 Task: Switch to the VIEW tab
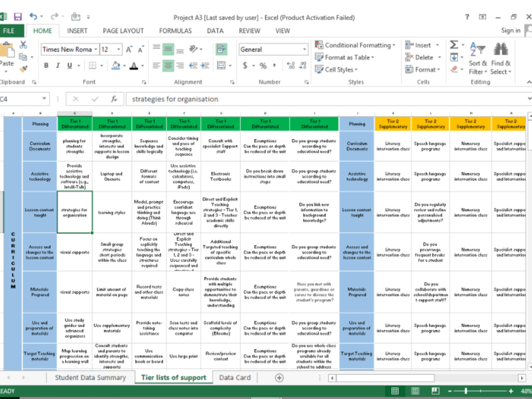pyautogui.click(x=282, y=31)
